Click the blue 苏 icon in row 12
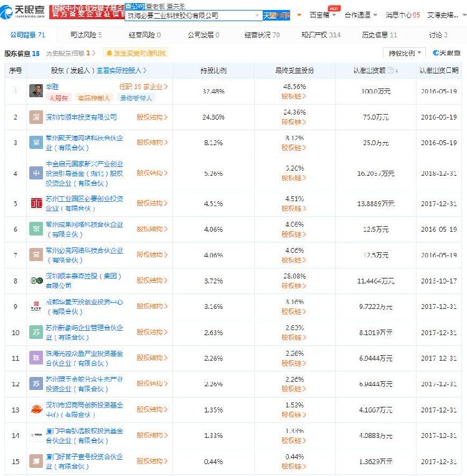 click(x=36, y=384)
